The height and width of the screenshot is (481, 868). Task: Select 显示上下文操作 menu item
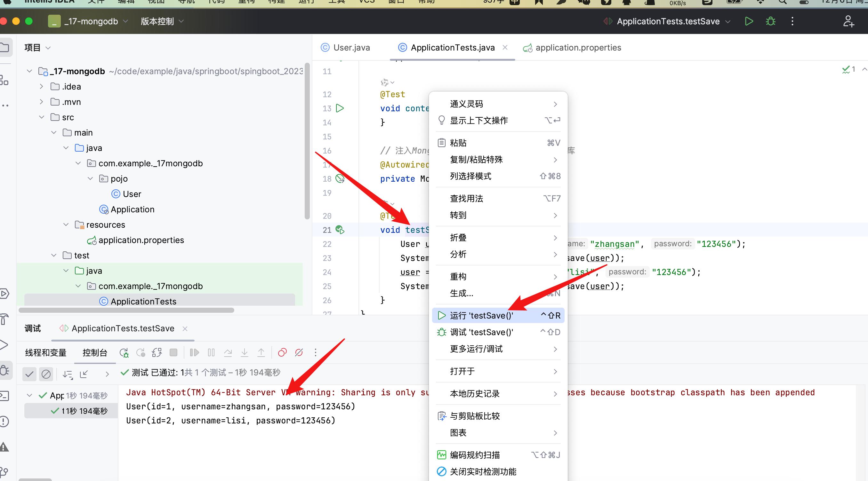(x=498, y=121)
